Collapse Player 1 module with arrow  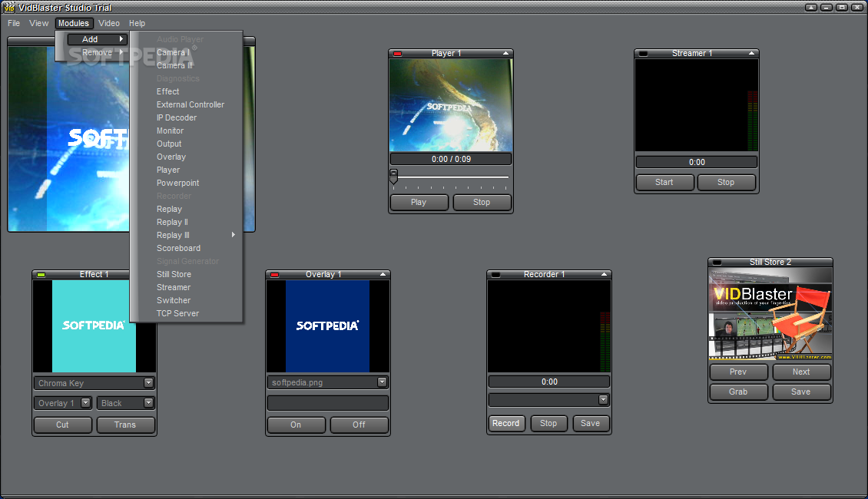click(505, 53)
